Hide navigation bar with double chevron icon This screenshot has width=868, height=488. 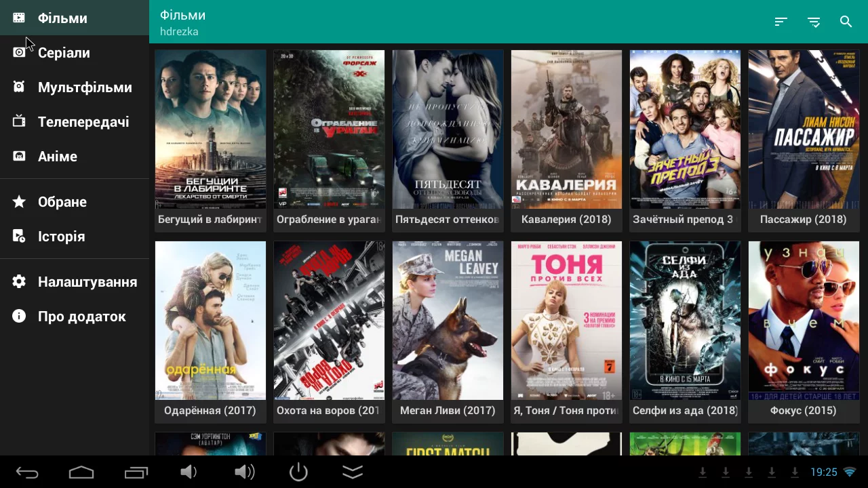click(353, 472)
